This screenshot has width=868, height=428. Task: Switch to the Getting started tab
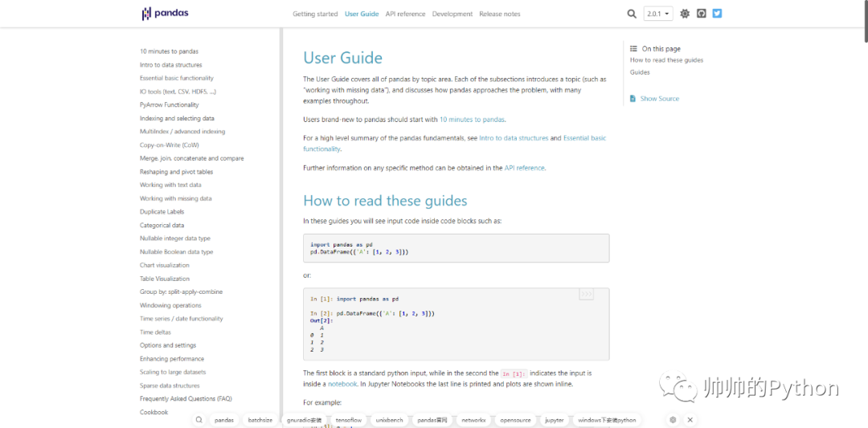point(315,14)
